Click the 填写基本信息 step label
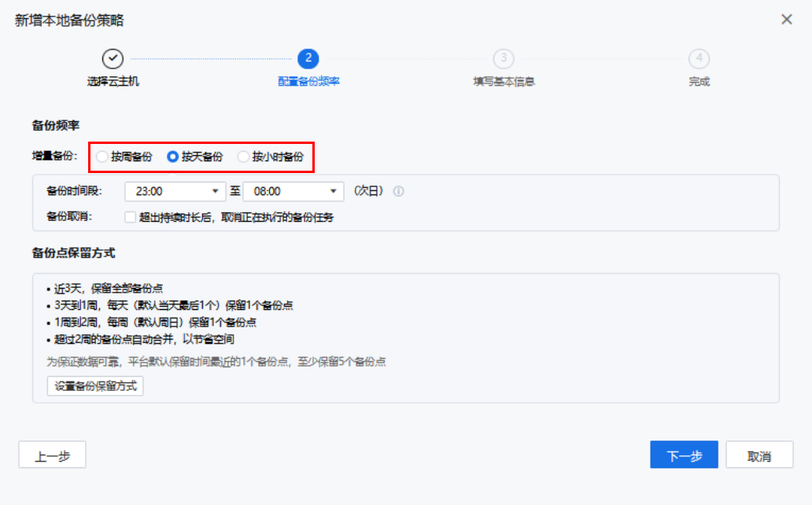This screenshot has height=505, width=812. [504, 81]
